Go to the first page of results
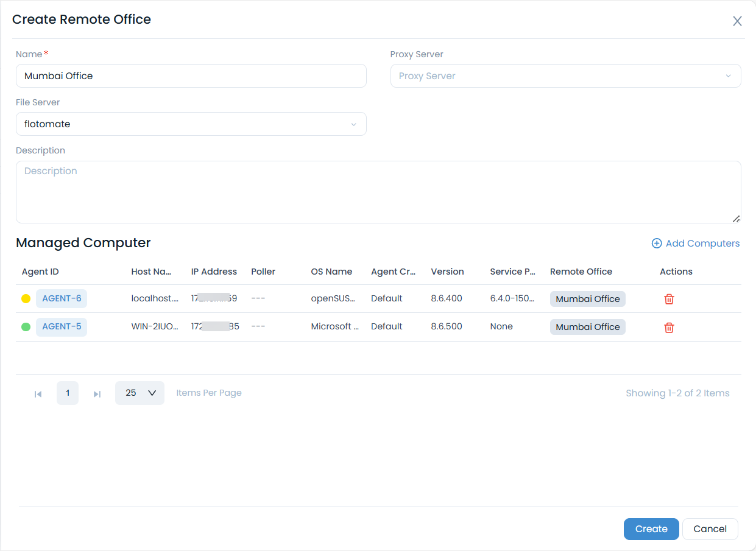Image resolution: width=756 pixels, height=551 pixels. 38,394
